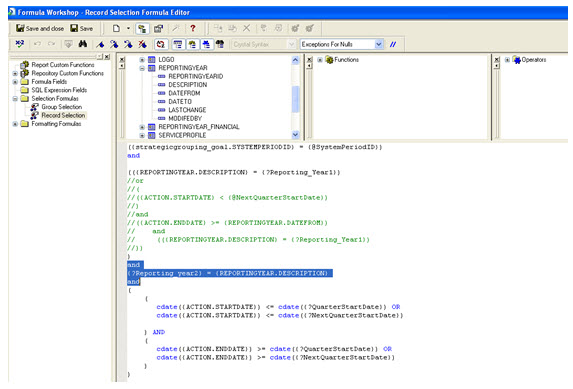Screen dimensions: 573x389
Task: Select Record Selection formula item
Action: [63, 115]
